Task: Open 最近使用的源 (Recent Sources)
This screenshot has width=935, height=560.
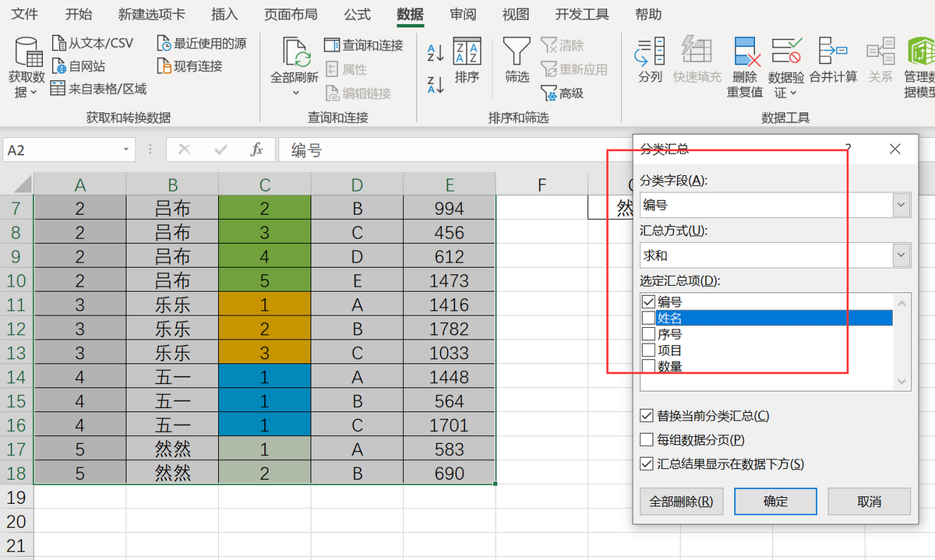Action: point(201,43)
